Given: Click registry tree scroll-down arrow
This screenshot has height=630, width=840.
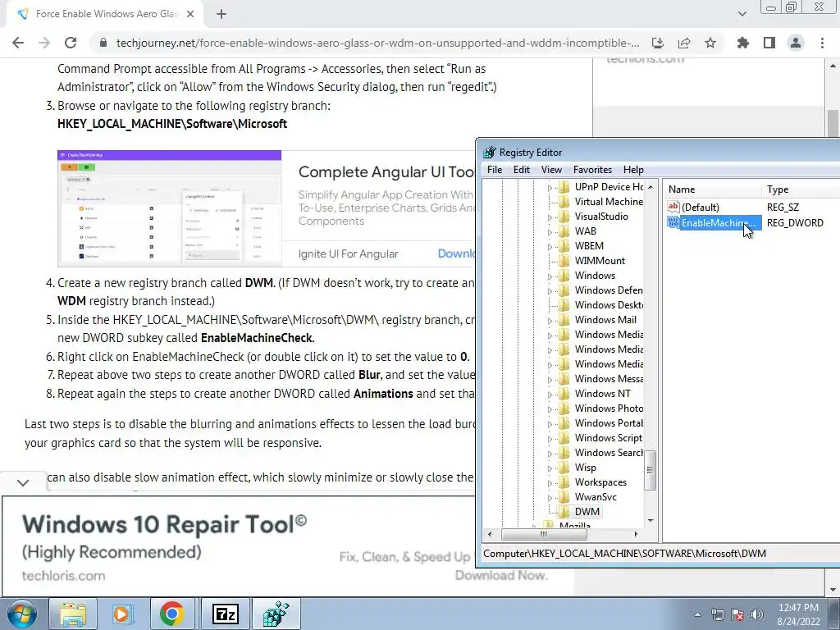Looking at the screenshot, I should [651, 521].
